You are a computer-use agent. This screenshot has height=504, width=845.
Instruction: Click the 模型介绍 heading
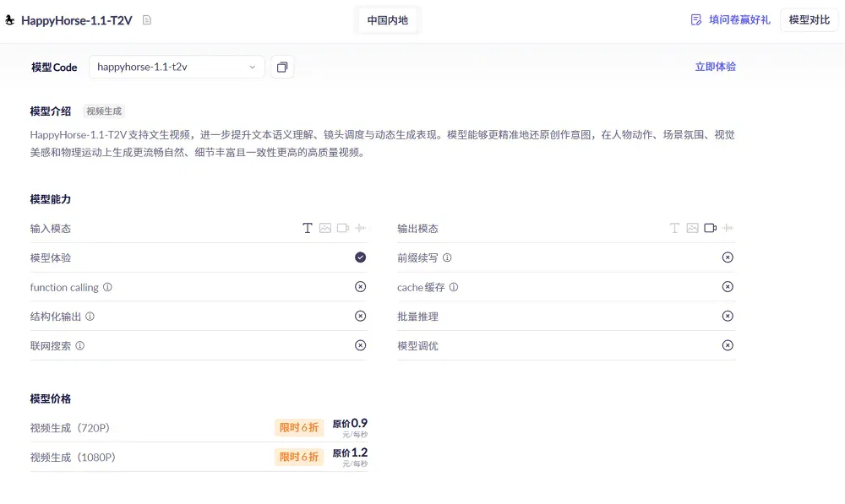(x=51, y=111)
